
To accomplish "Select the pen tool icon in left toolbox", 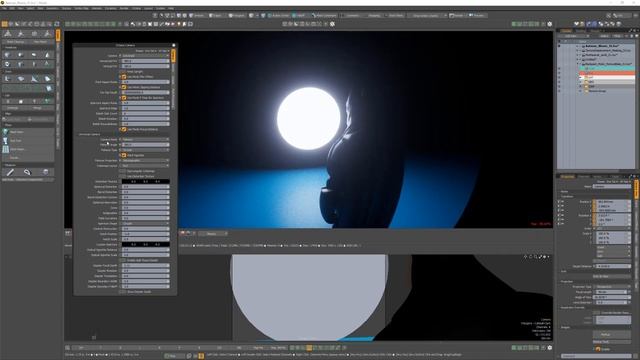I will (10, 172).
